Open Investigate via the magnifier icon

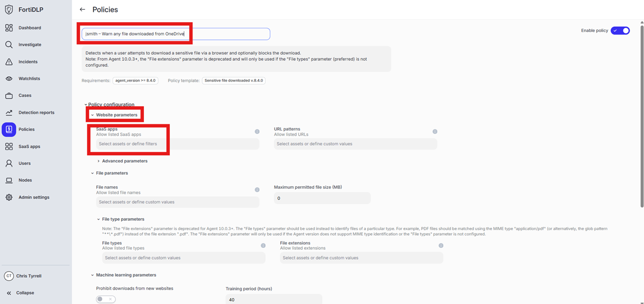[x=9, y=45]
